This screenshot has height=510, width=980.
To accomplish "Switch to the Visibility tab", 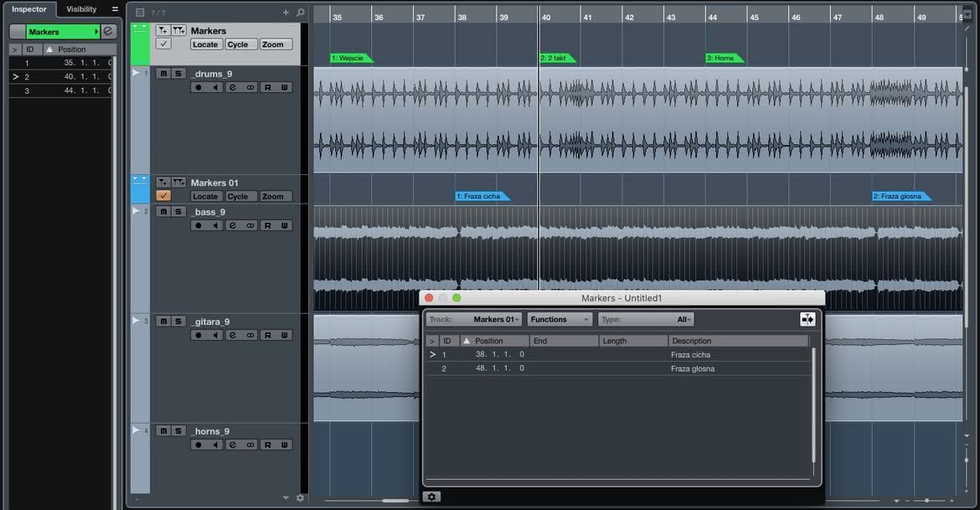I will click(81, 9).
